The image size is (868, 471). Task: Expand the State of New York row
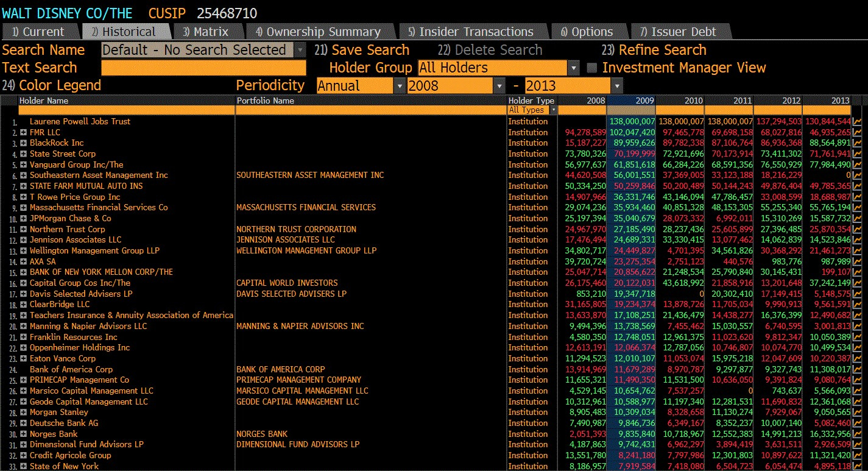click(x=23, y=466)
